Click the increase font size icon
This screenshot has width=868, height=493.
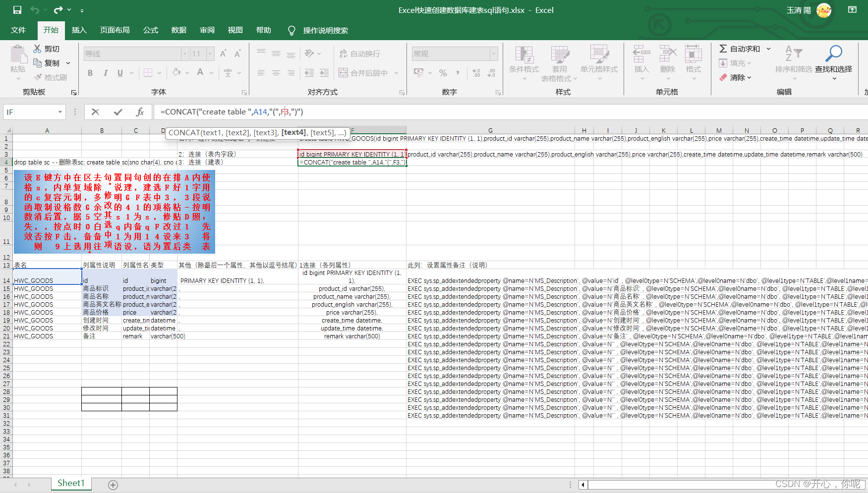click(x=223, y=54)
